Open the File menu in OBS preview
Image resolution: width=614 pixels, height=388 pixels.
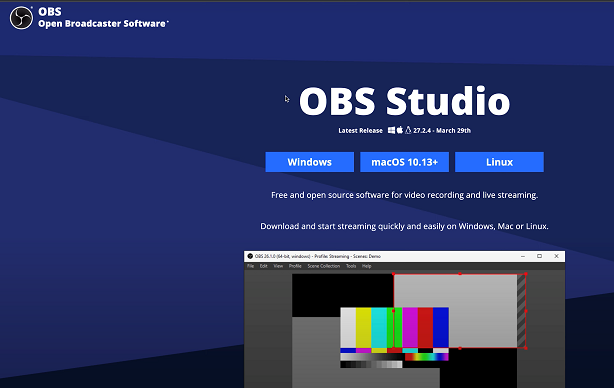250,266
